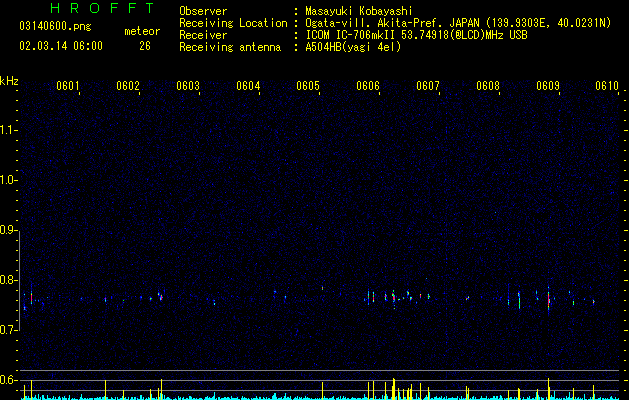
Task: Click the 0606 time marker
Action: pyautogui.click(x=368, y=86)
